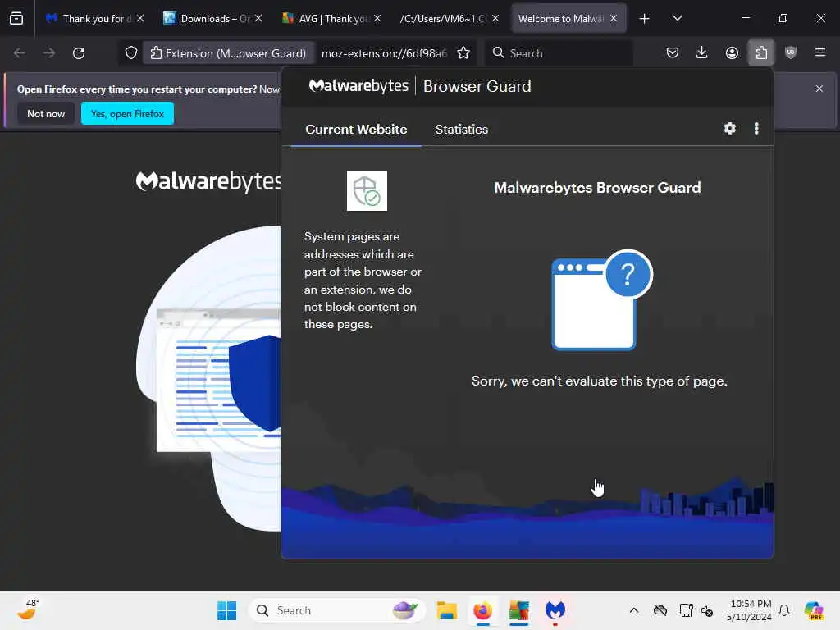This screenshot has height=630, width=840.
Task: Click Not now on Firefox prompt
Action: [46, 113]
